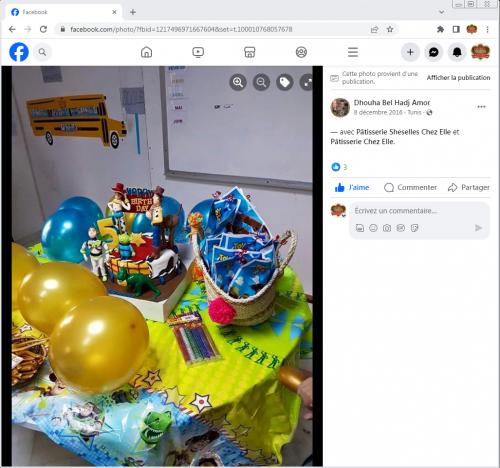The height and width of the screenshot is (468, 500).
Task: Open the hamburger menu icon
Action: coord(353,52)
